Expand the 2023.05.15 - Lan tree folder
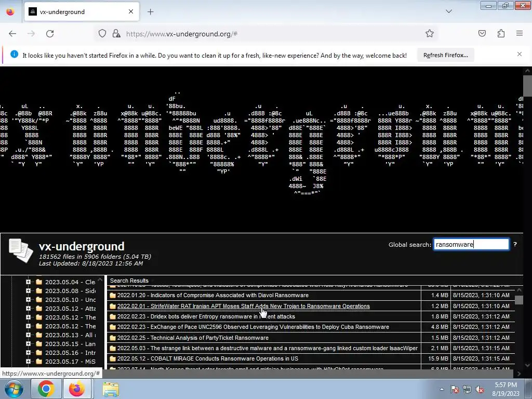Screen dimensions: 532x399 click(29, 344)
